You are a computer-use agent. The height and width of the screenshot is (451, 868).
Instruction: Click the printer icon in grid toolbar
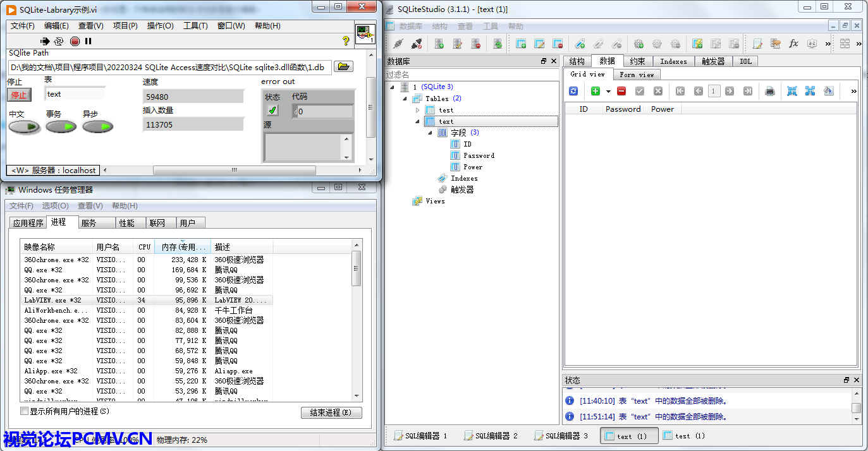pyautogui.click(x=770, y=91)
